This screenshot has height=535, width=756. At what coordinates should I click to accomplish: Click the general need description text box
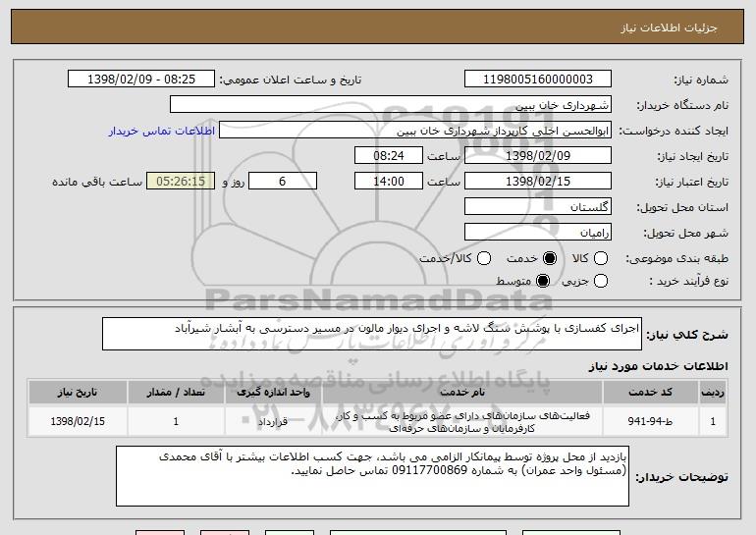coord(372,334)
